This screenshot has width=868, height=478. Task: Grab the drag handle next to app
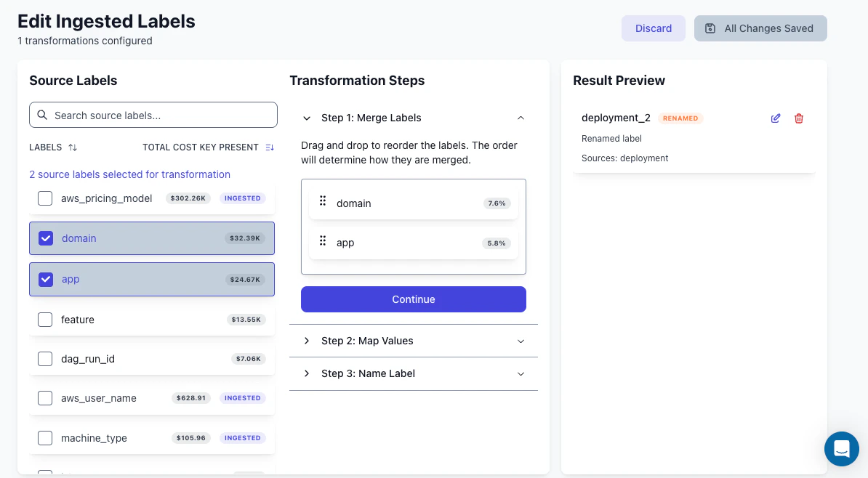click(x=323, y=240)
